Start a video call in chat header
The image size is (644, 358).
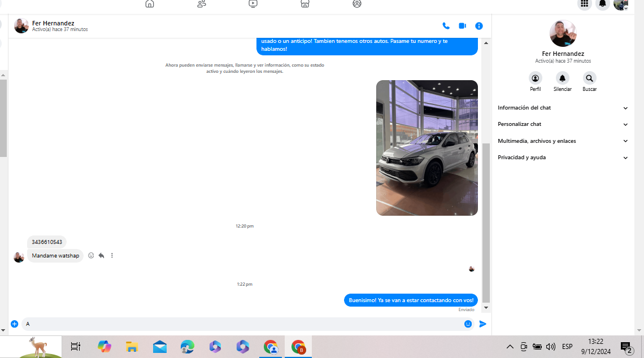click(462, 26)
